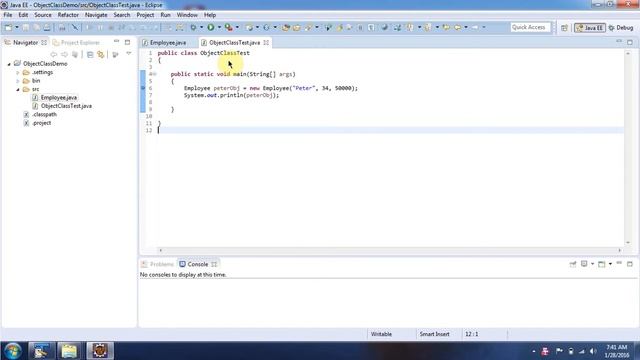The image size is (640, 360).
Task: Switch to the Java EE perspective
Action: (589, 28)
